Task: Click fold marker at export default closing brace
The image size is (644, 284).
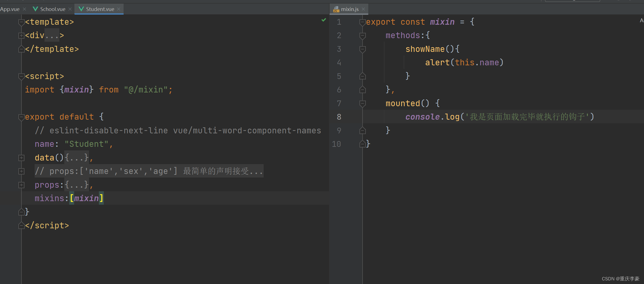Action: tap(21, 212)
